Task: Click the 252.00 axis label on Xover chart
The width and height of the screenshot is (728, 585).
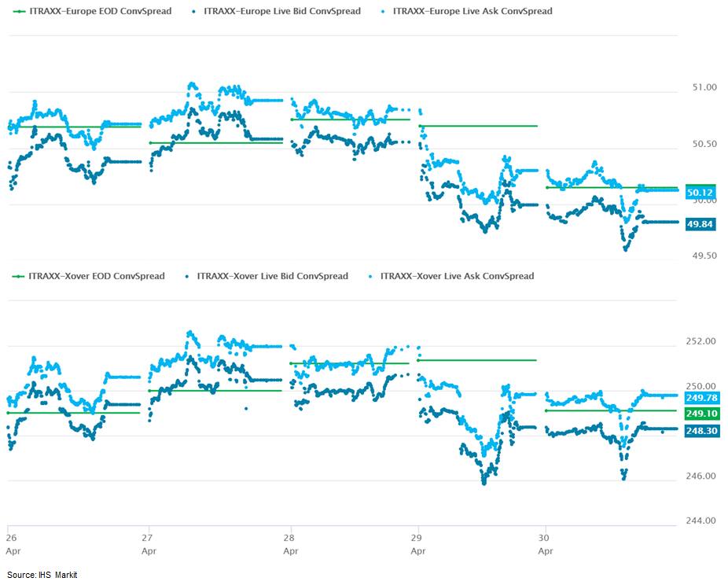Action: tap(701, 341)
